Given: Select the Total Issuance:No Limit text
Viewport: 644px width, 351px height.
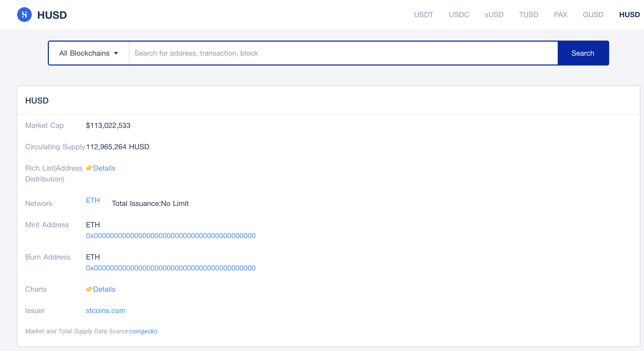Looking at the screenshot, I should [150, 204].
